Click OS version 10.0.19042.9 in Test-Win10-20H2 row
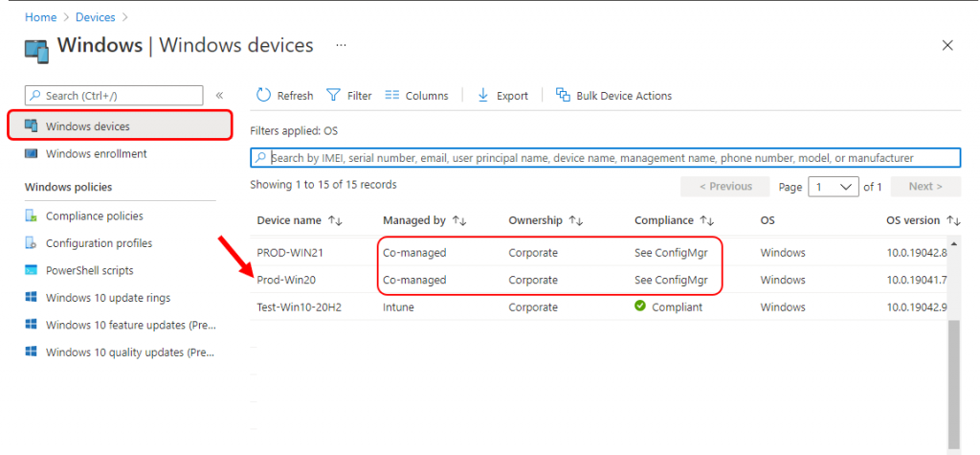The image size is (980, 455). click(x=916, y=307)
